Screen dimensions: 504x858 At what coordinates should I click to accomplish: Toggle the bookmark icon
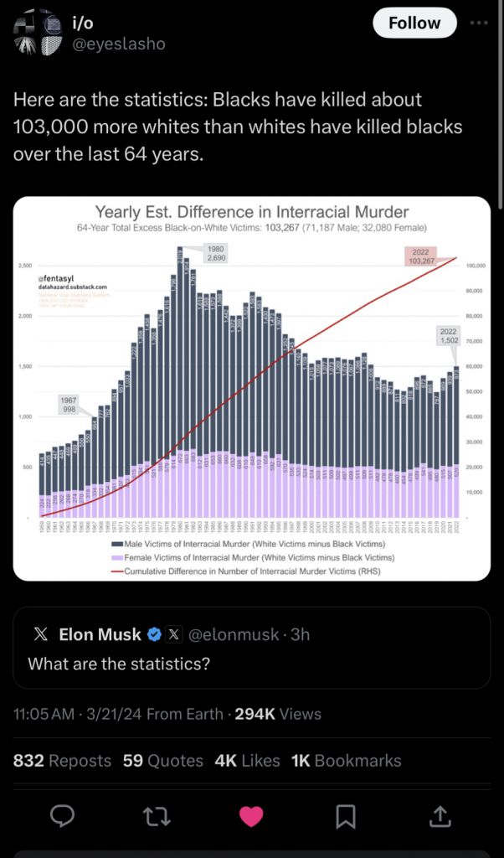(x=346, y=816)
